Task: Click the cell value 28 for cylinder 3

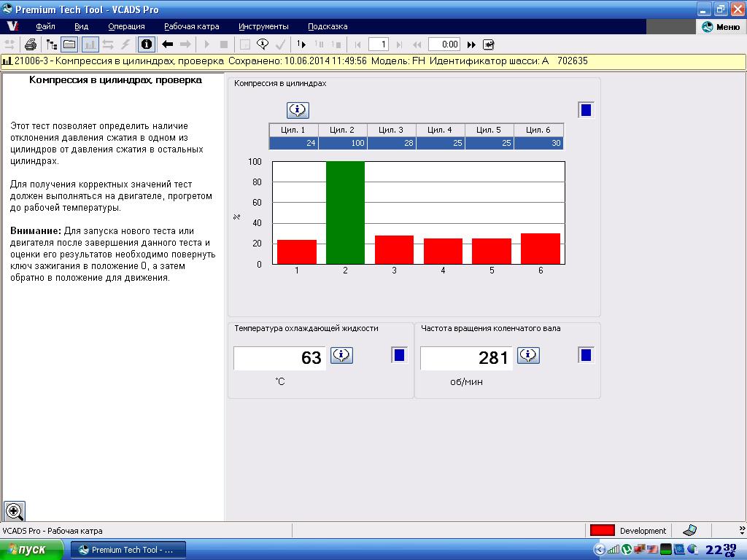Action: tap(391, 143)
